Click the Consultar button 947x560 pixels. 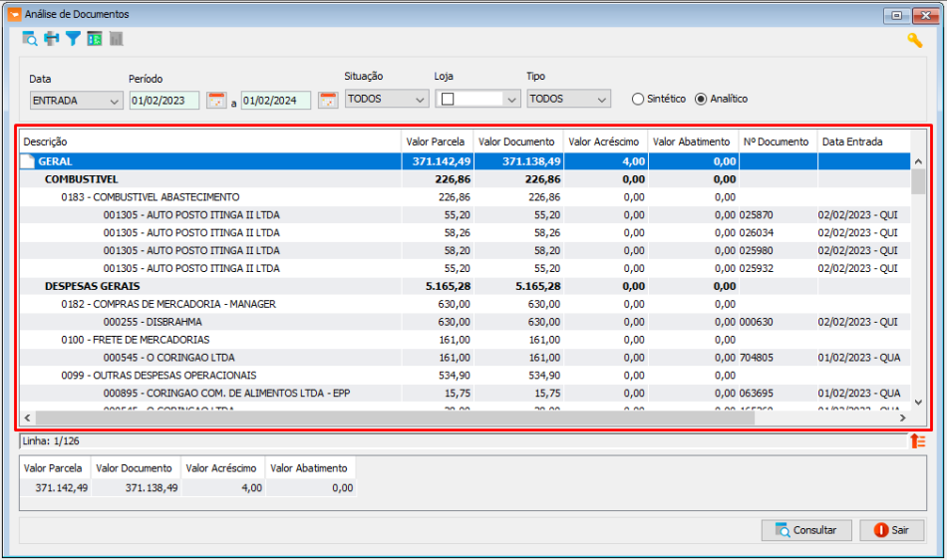pyautogui.click(x=806, y=530)
